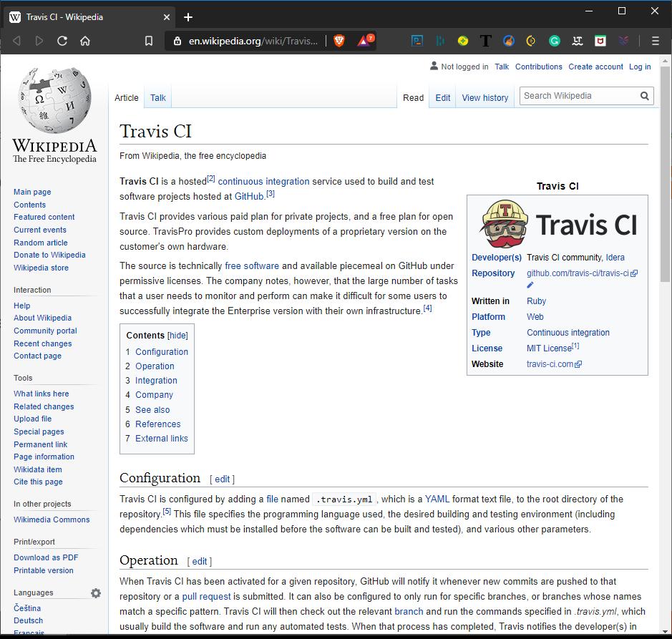Open the Idera developer link

click(x=615, y=258)
